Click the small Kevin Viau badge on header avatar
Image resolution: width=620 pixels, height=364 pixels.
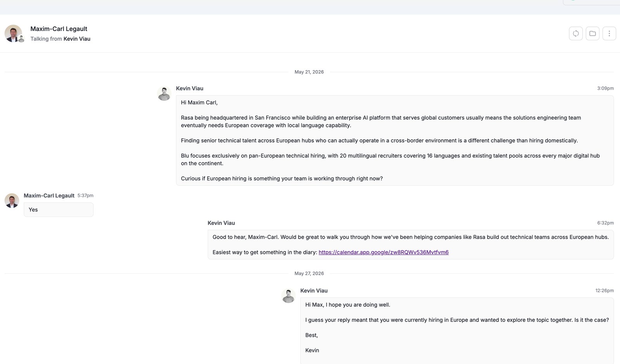(21, 39)
